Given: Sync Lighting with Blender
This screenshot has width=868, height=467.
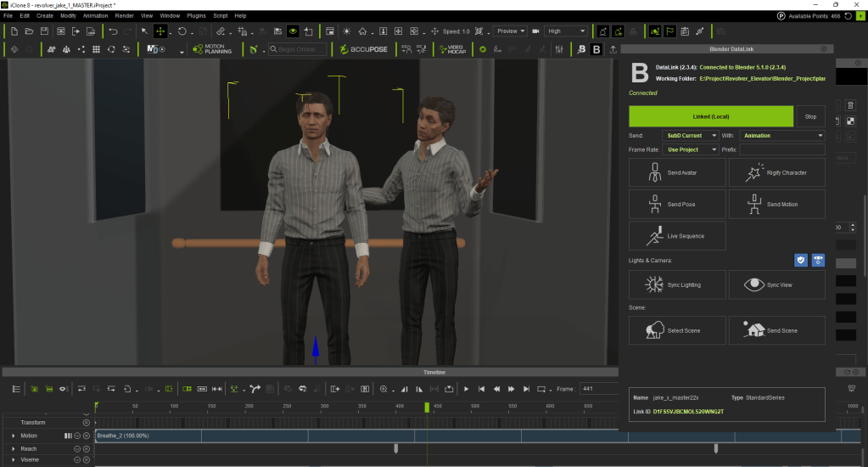Looking at the screenshot, I should click(677, 284).
